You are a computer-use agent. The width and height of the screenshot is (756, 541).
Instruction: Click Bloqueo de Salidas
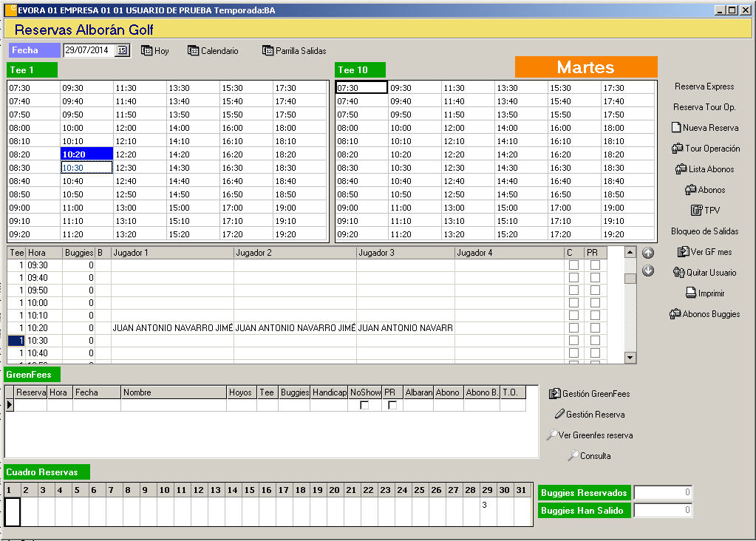click(704, 231)
